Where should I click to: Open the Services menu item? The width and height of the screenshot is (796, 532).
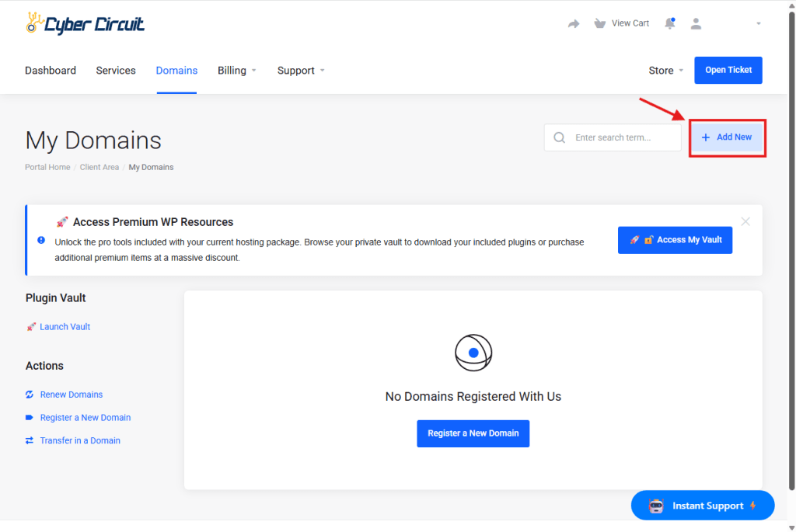click(x=116, y=71)
